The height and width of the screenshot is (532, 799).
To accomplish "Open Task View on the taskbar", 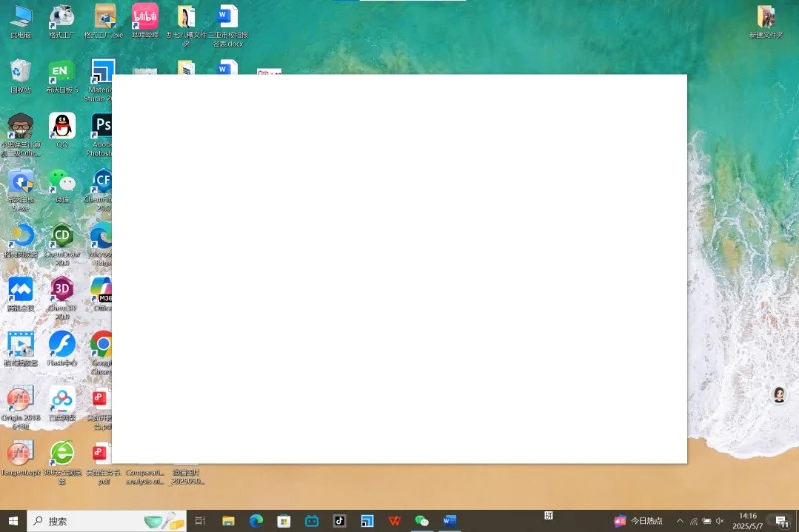I will coord(200,521).
